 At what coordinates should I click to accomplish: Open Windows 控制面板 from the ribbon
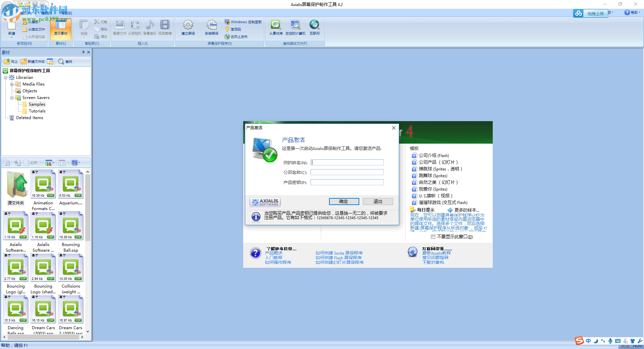(x=243, y=21)
